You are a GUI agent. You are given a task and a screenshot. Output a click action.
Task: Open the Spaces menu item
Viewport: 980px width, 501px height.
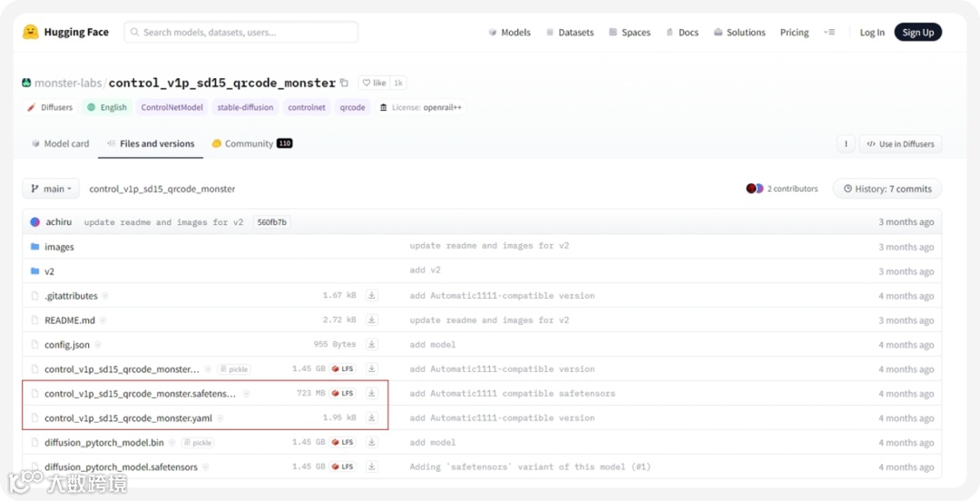pos(630,33)
